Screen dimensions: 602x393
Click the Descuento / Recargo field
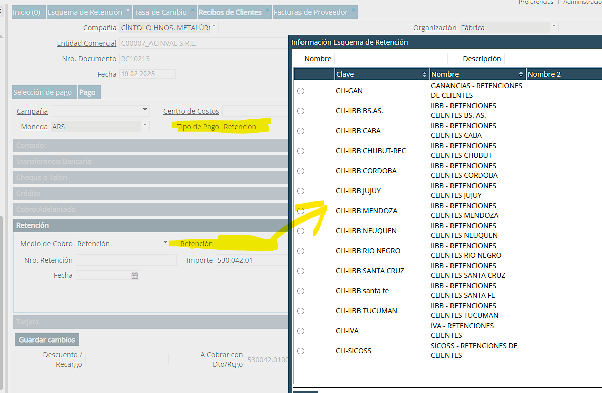click(127, 359)
